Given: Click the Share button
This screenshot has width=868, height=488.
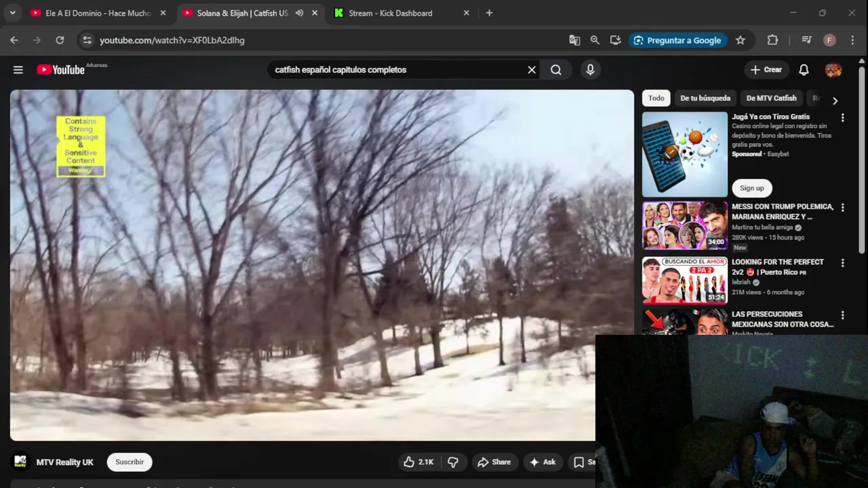Looking at the screenshot, I should coord(494,462).
